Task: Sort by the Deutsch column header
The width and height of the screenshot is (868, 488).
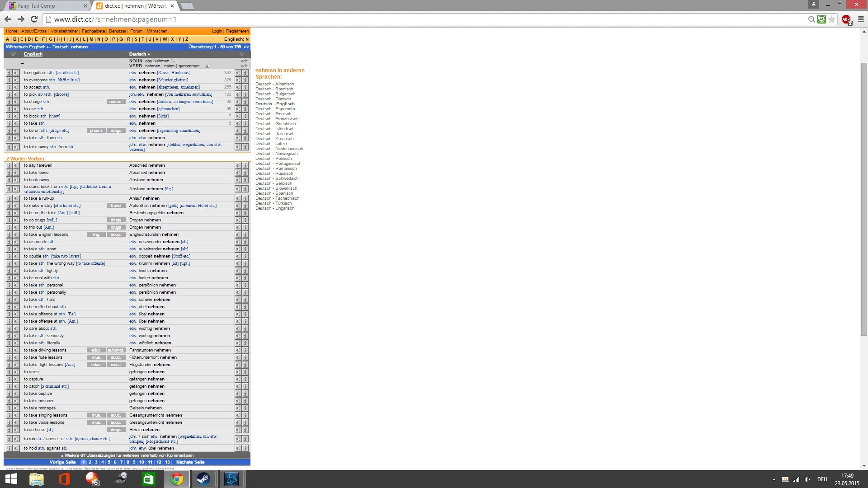Action: [138, 54]
